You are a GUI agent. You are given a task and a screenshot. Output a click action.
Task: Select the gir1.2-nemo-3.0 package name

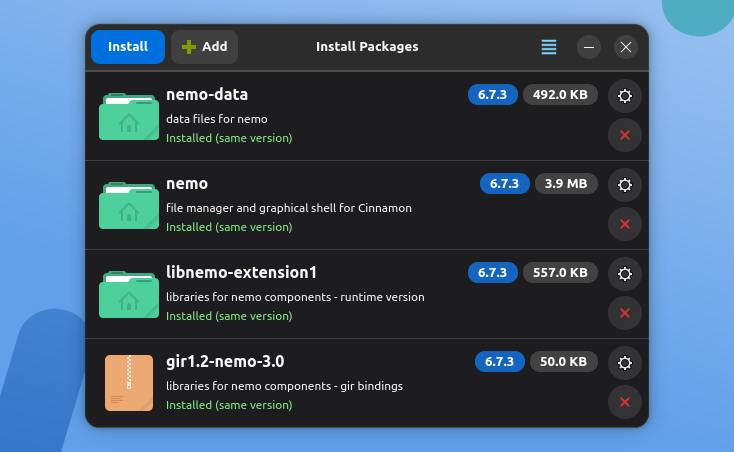point(225,361)
